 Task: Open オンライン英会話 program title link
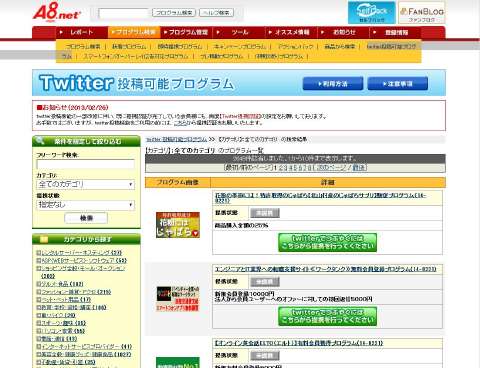pos(299,343)
